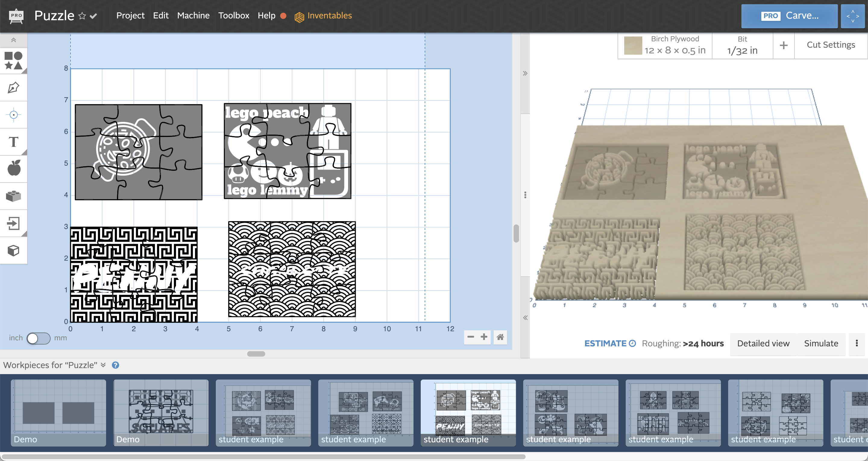Image resolution: width=868 pixels, height=461 pixels.
Task: Expand preview pane with double right chevron
Action: (x=525, y=74)
